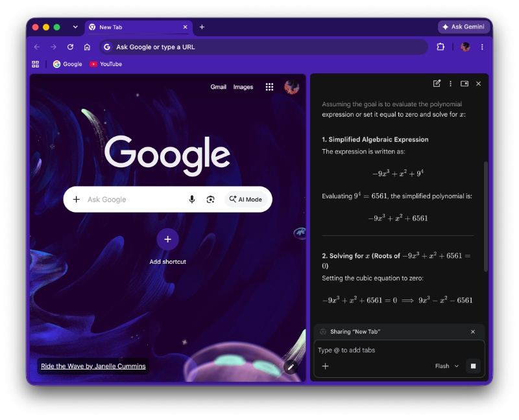The image size is (519, 420).
Task: Switch to AI Mode
Action: click(x=246, y=200)
